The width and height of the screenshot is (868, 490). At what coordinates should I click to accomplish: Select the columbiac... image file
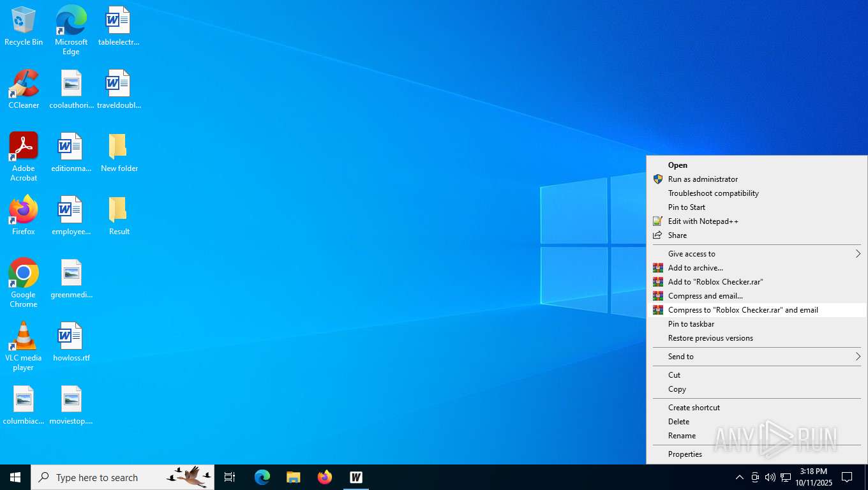[24, 406]
